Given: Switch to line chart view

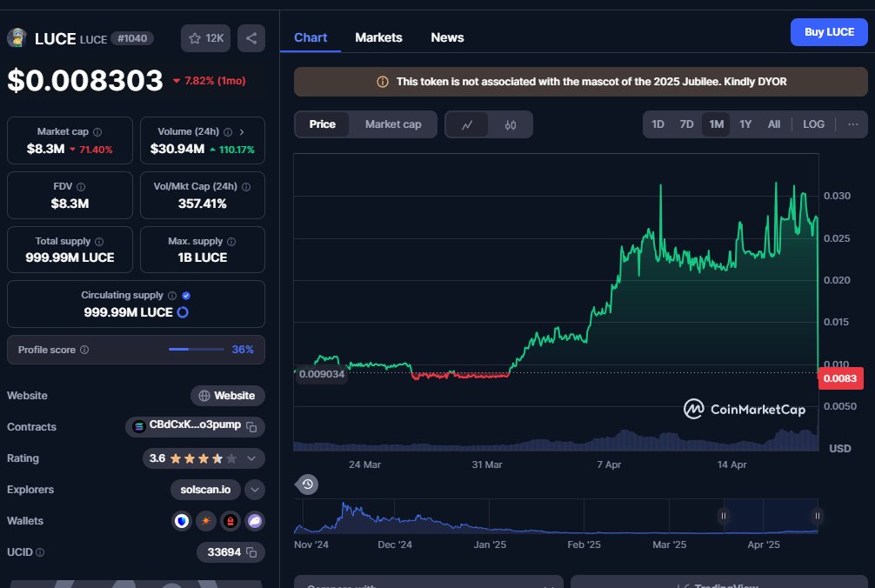Looking at the screenshot, I should click(467, 125).
